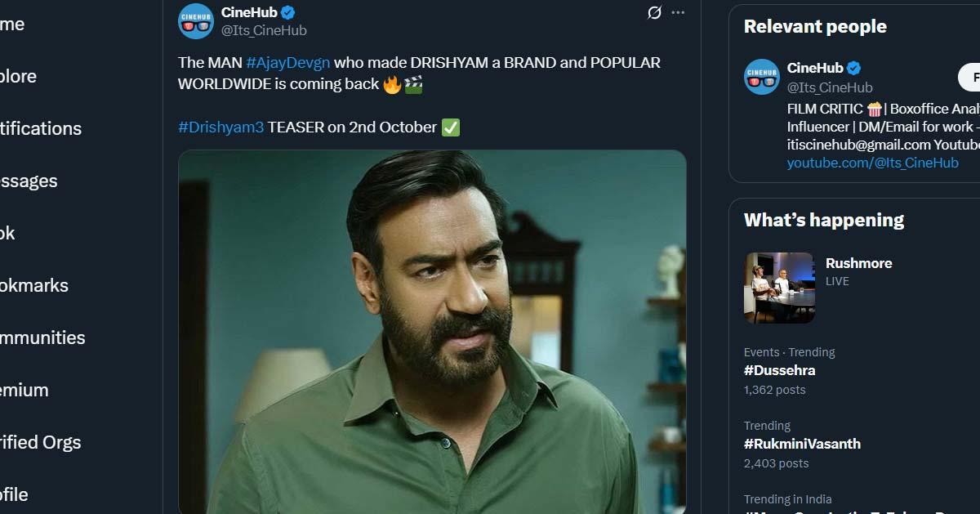Go to Explore in the sidebar
980x514 pixels.
point(18,76)
